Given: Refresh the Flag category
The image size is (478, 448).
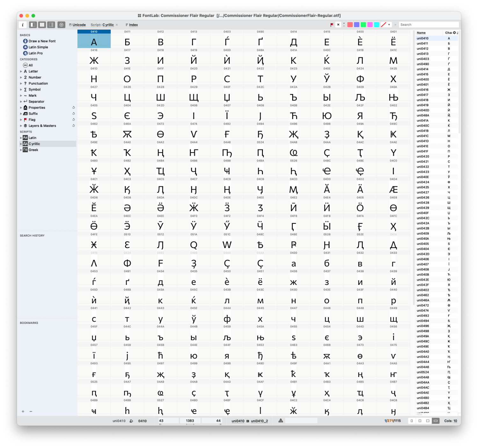Looking at the screenshot, I should click(x=74, y=120).
